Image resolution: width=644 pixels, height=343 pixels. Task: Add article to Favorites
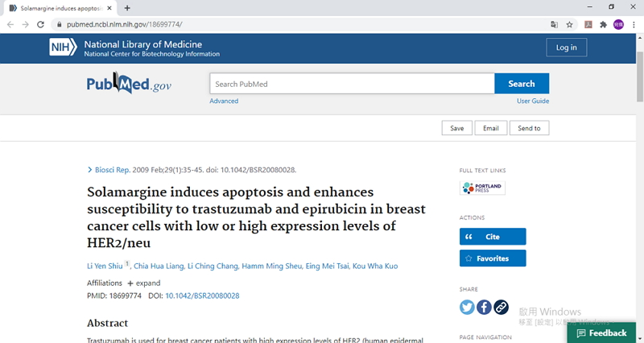click(x=493, y=258)
